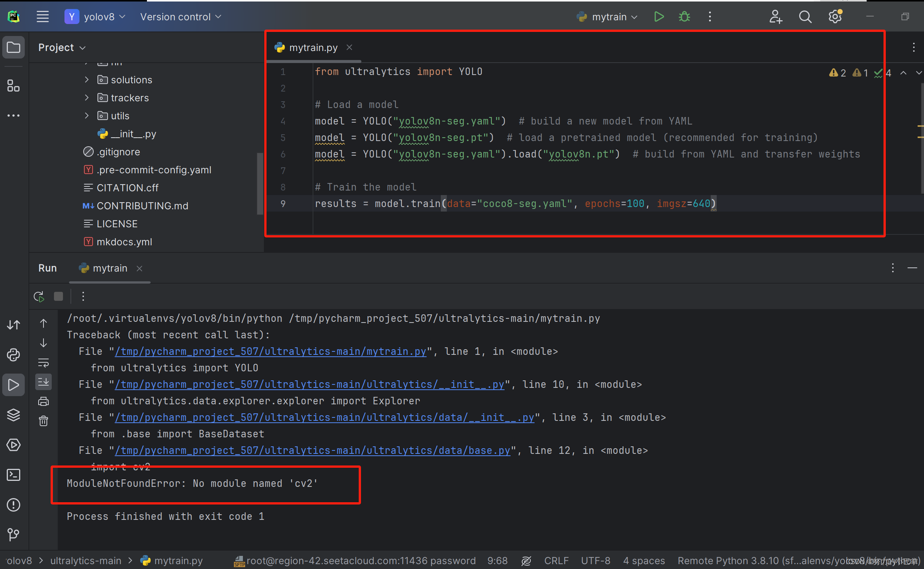
Task: Hide the Run tool window
Action: 912,268
